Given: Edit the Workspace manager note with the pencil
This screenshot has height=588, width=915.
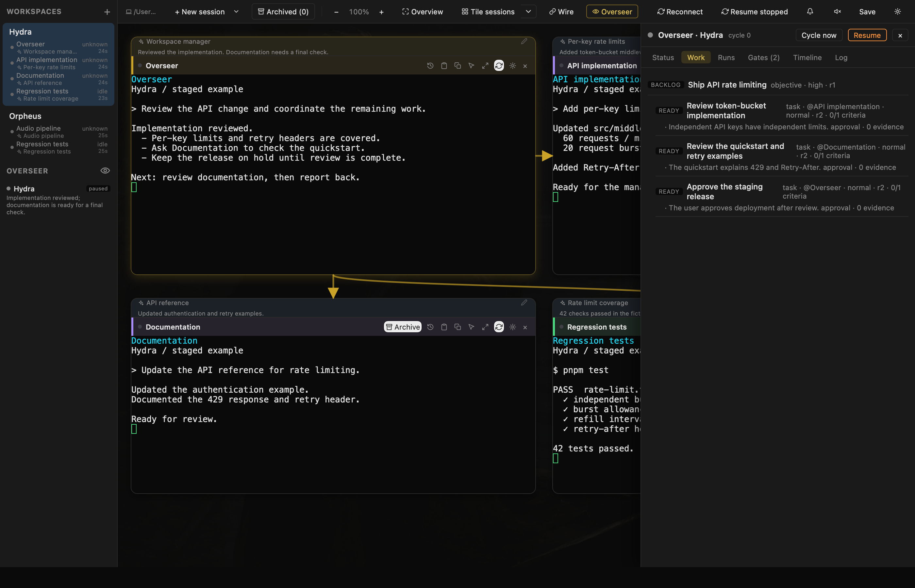Looking at the screenshot, I should tap(524, 41).
